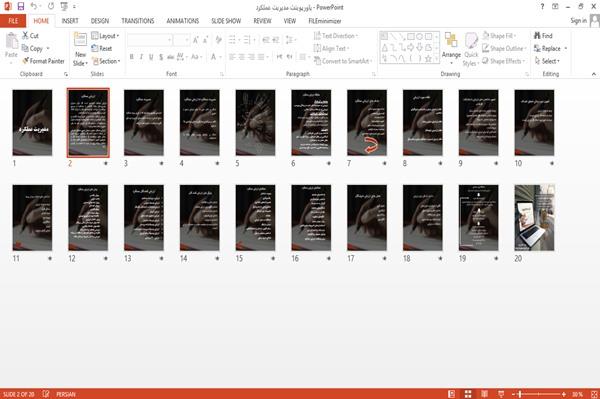The height and width of the screenshot is (399, 600).
Task: Click the Paste clipboard icon
Action: [x=11, y=41]
